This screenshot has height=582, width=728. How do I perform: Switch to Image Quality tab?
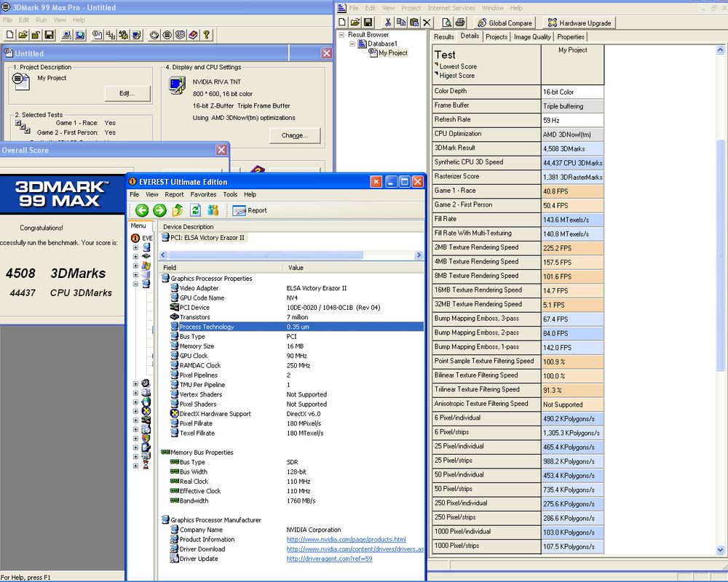[532, 36]
